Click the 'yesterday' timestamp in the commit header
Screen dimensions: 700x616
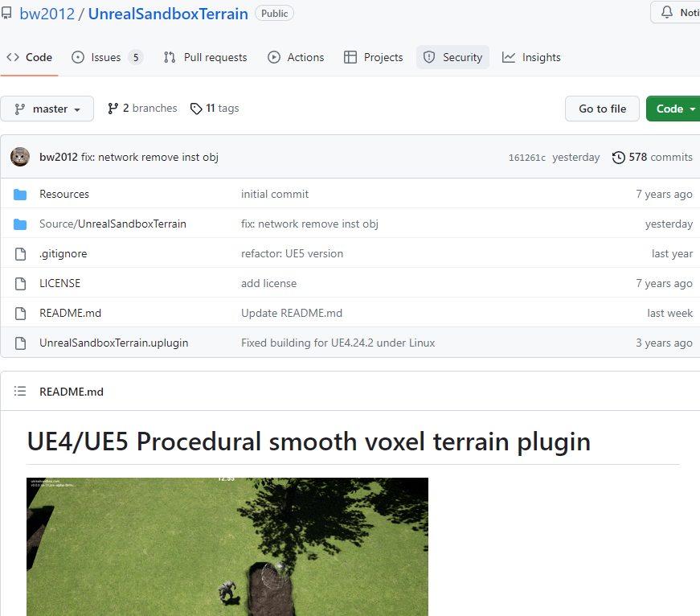point(576,158)
